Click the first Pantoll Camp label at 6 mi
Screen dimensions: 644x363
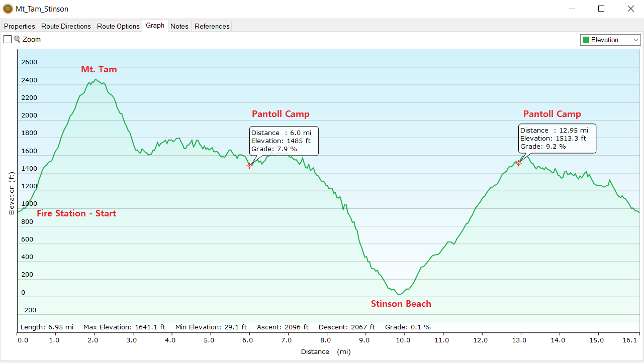click(281, 114)
